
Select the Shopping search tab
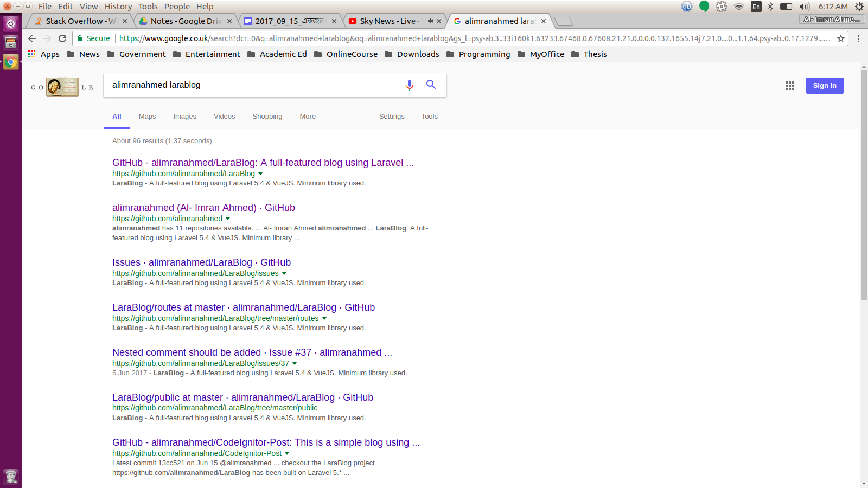click(x=267, y=117)
